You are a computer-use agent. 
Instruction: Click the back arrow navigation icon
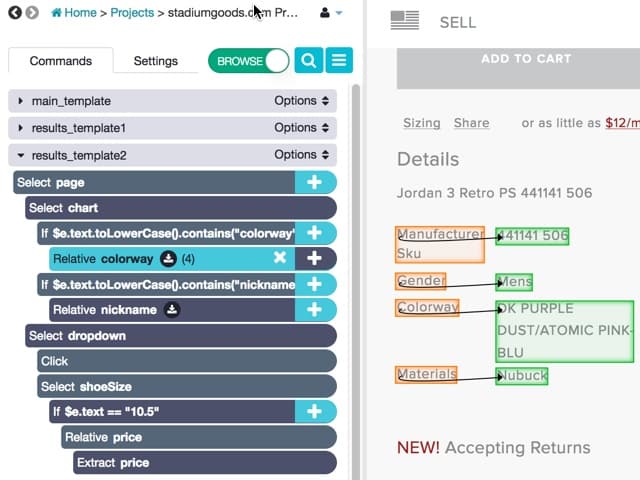[x=15, y=13]
